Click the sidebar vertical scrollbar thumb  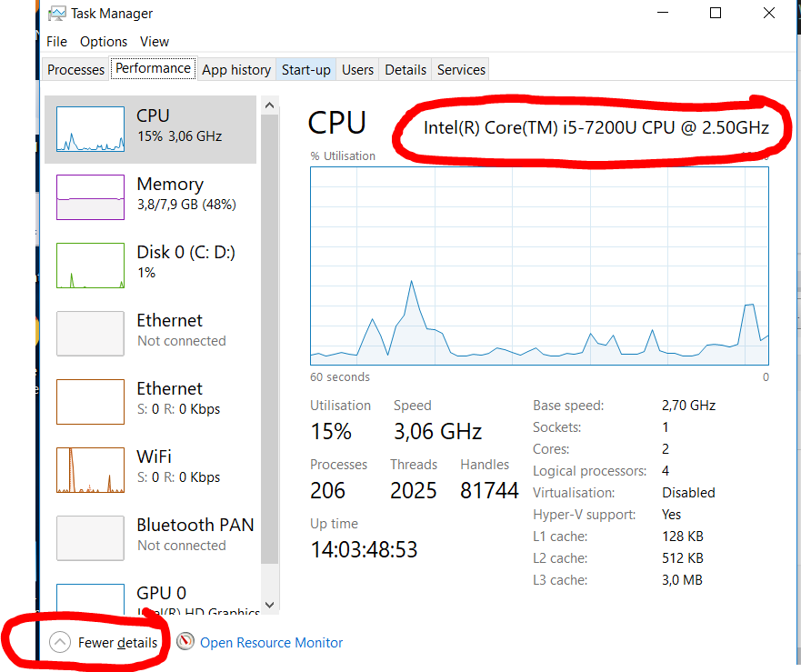[270, 339]
